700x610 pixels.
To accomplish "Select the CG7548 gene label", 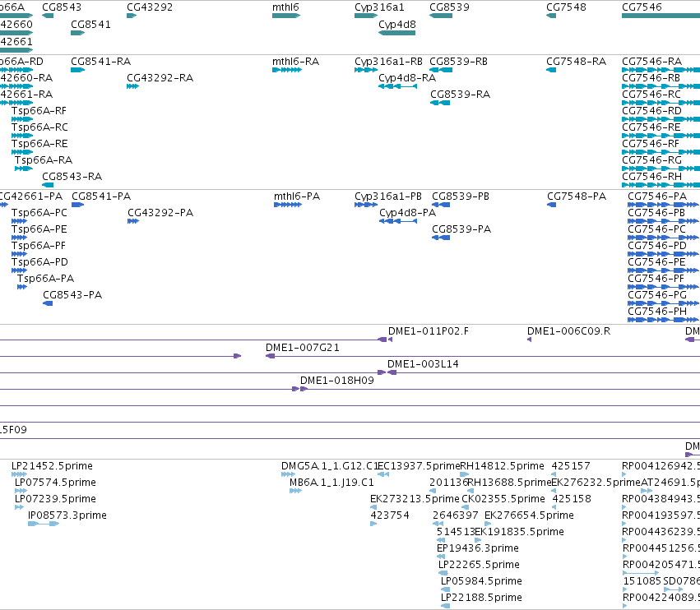I will click(566, 7).
